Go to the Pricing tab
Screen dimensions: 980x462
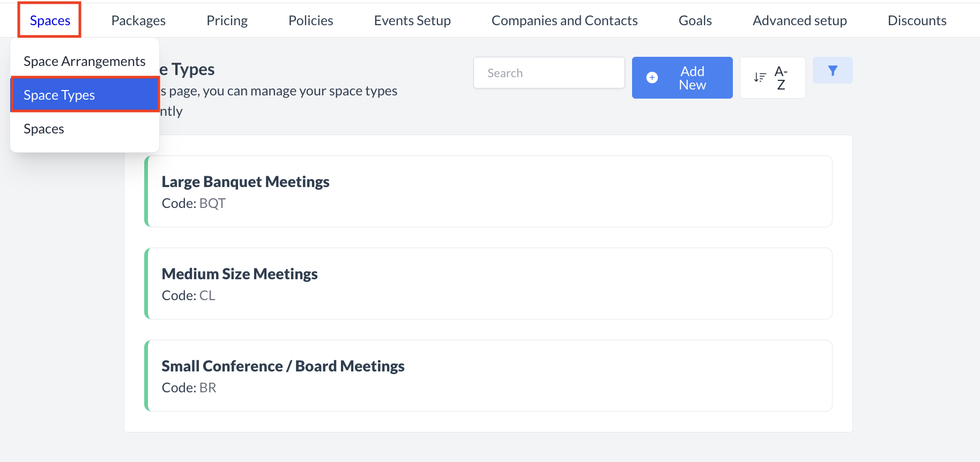tap(227, 20)
